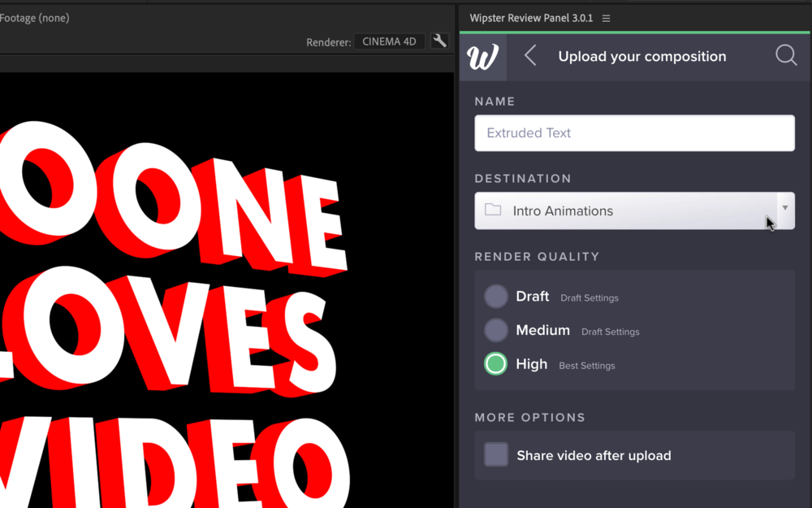Select Draft render quality
The width and height of the screenshot is (812, 508).
[495, 297]
